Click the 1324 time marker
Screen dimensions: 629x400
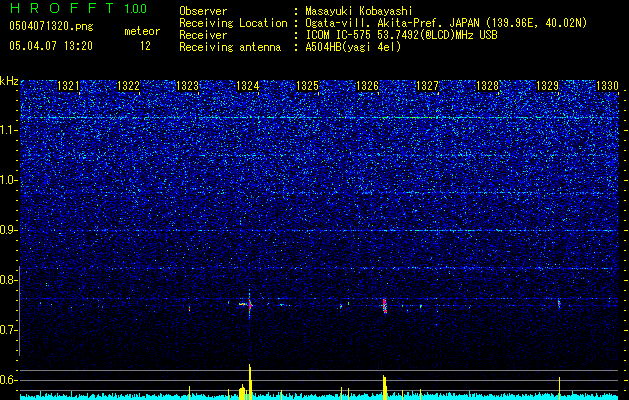248,86
